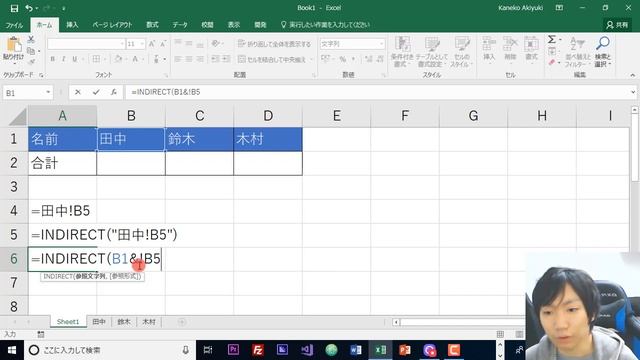Switch to the Page Layout ribbon tab
Viewport: 640px width, 360px height.
click(x=112, y=25)
